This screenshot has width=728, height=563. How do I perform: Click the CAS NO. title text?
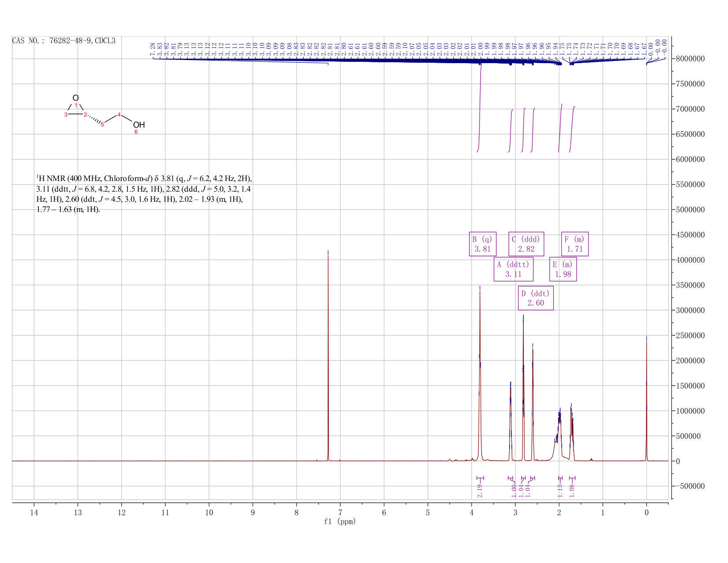64,41
